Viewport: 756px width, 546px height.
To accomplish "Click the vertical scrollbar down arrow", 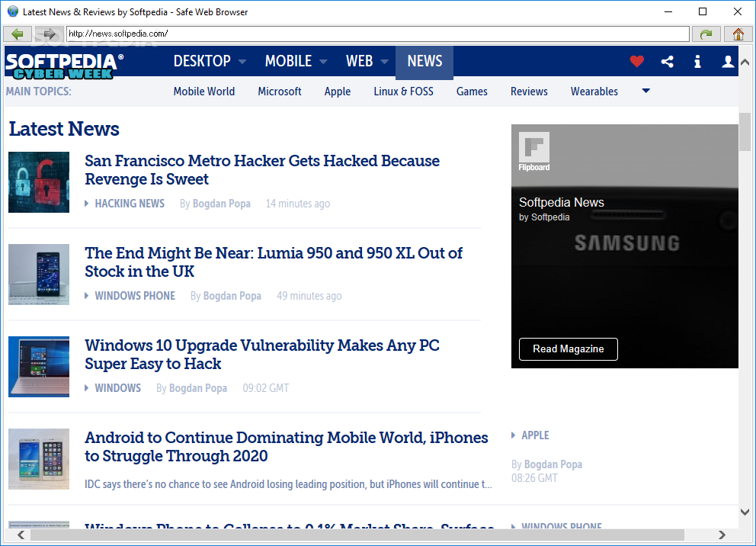I will click(745, 512).
